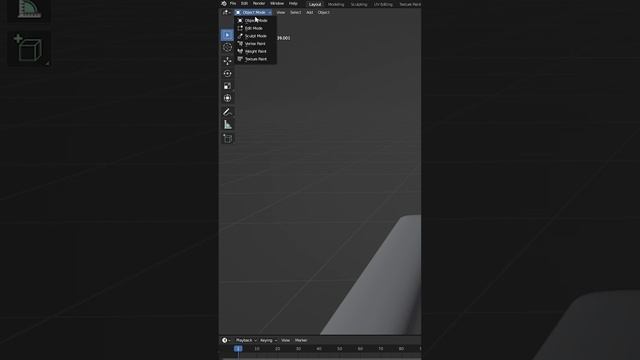Select the Measure tool in toolbar
640x360 pixels.
pos(227,125)
